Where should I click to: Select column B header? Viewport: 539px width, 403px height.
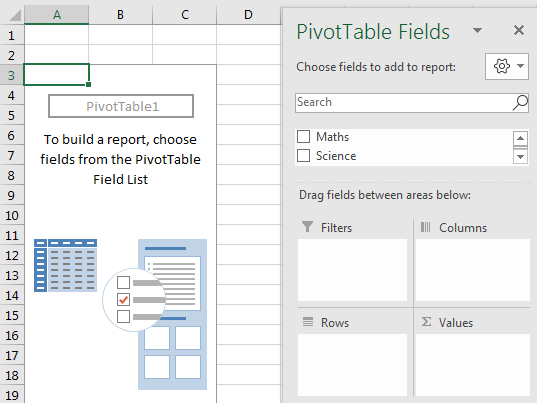(120, 14)
